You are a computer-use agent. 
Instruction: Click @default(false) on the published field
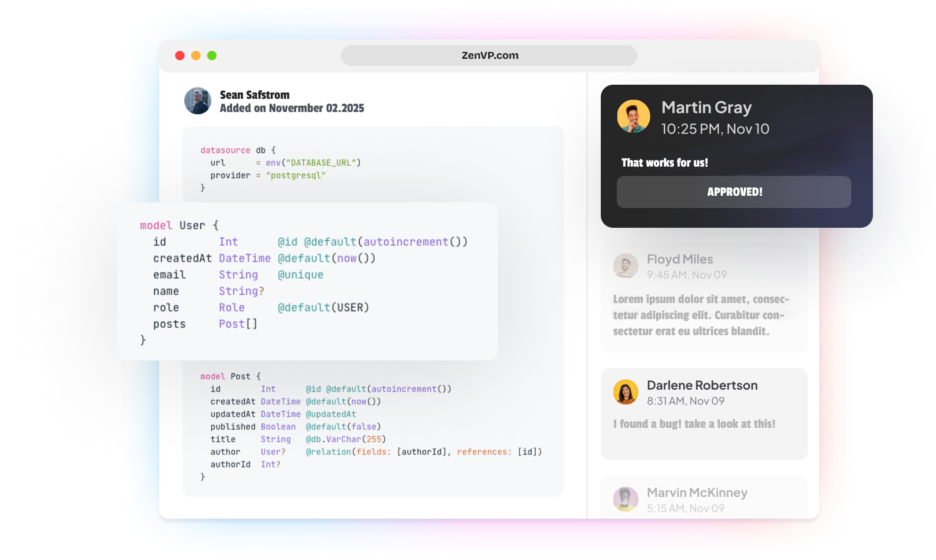pyautogui.click(x=343, y=427)
